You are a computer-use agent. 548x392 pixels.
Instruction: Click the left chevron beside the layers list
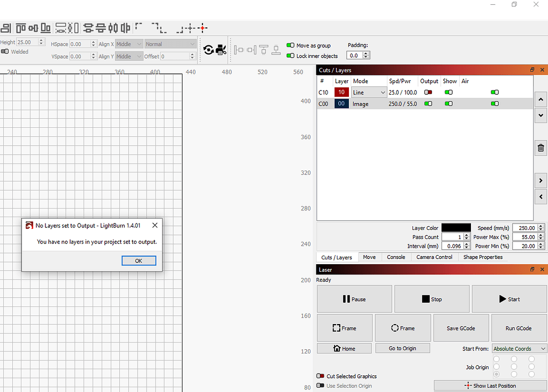click(x=541, y=197)
